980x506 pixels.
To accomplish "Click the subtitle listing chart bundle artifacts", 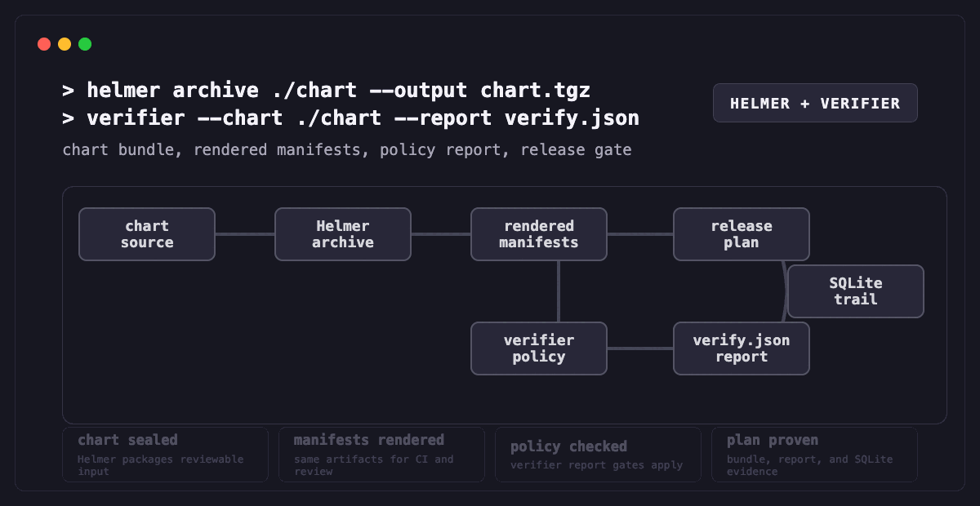I will coord(347,150).
